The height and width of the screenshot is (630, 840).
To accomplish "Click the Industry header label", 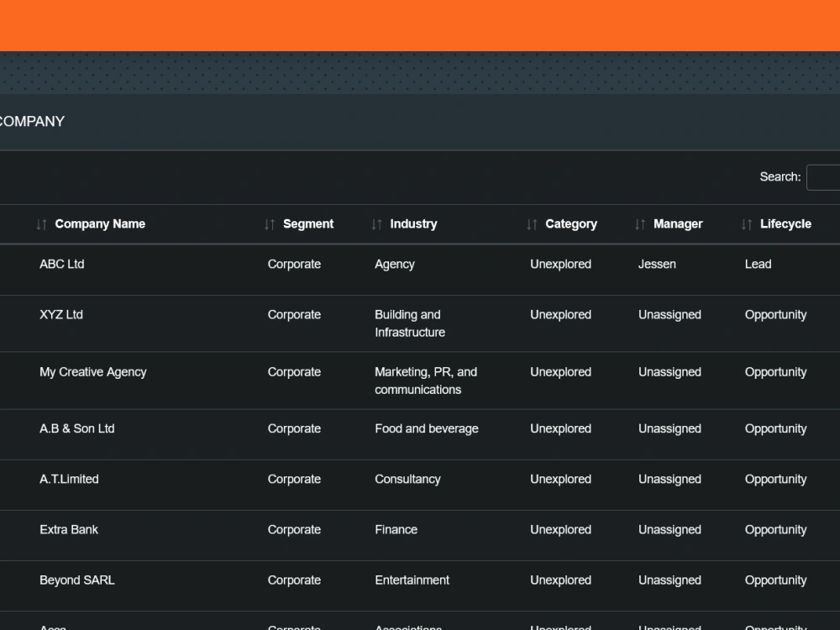I will click(413, 224).
